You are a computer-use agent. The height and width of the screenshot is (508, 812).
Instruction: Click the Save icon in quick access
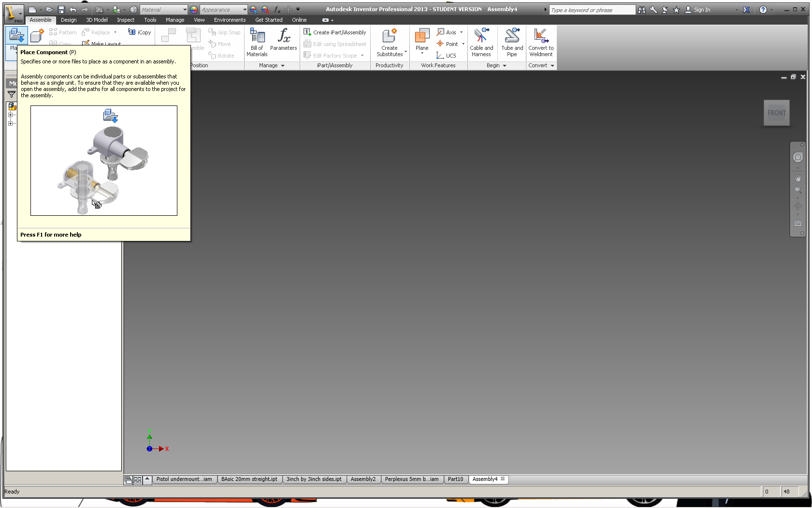pos(61,10)
